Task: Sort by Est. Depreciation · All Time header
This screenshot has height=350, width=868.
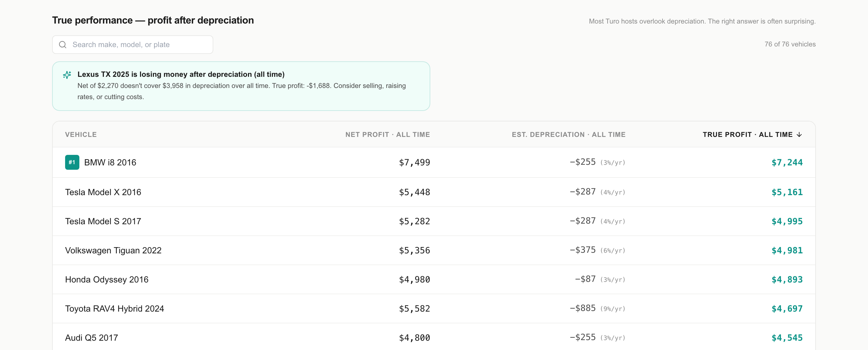Action: point(569,135)
